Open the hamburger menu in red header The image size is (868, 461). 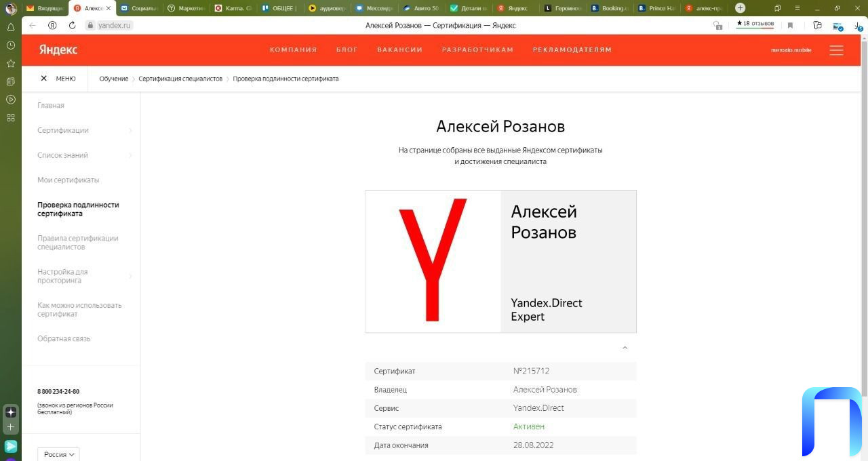[x=836, y=50]
